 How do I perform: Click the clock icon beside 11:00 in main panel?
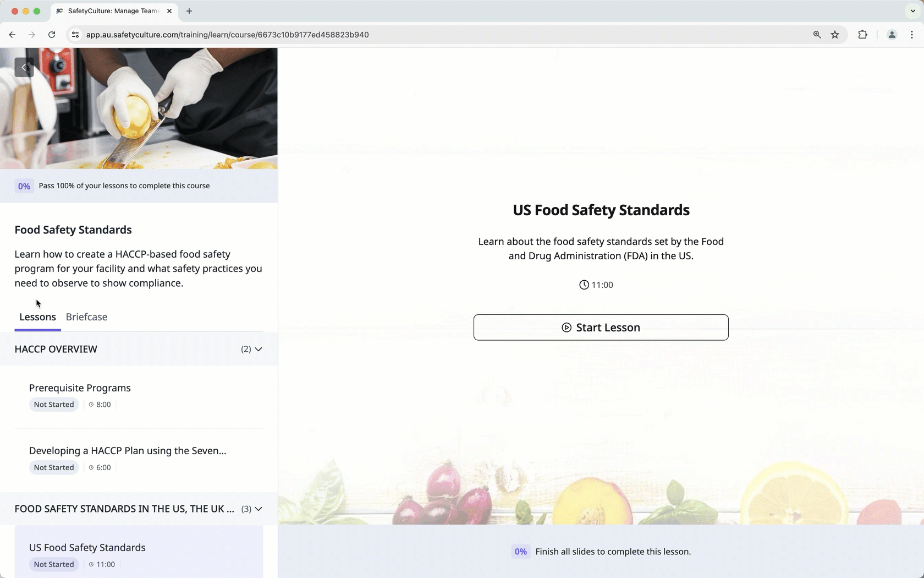(584, 285)
